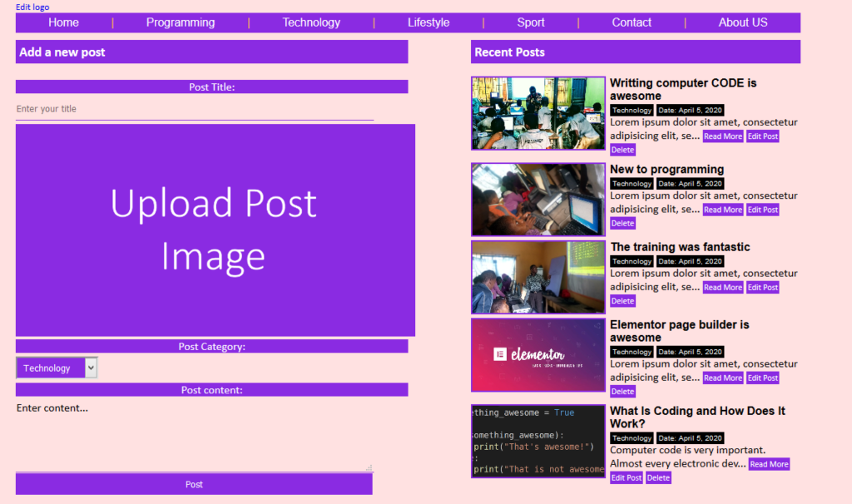Open the Contact page
The image size is (852, 504).
coord(632,22)
